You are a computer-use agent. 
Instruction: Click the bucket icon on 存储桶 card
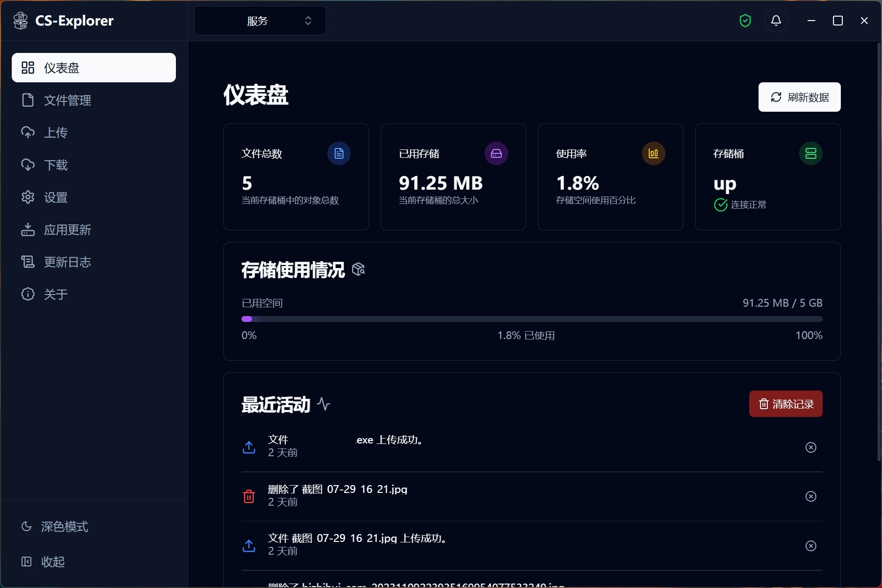point(811,153)
